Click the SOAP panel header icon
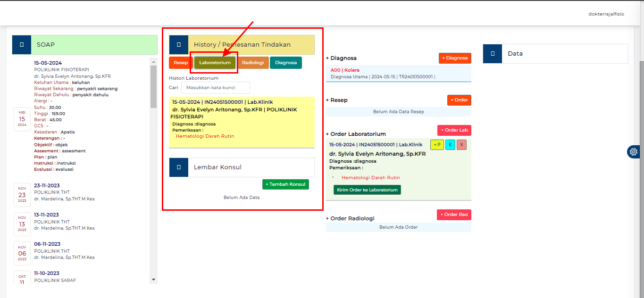The width and height of the screenshot is (644, 298). [21, 44]
